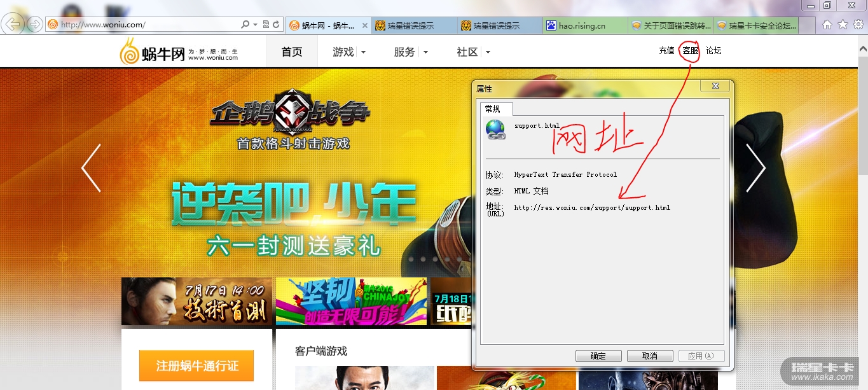Open the 客服 link

690,51
